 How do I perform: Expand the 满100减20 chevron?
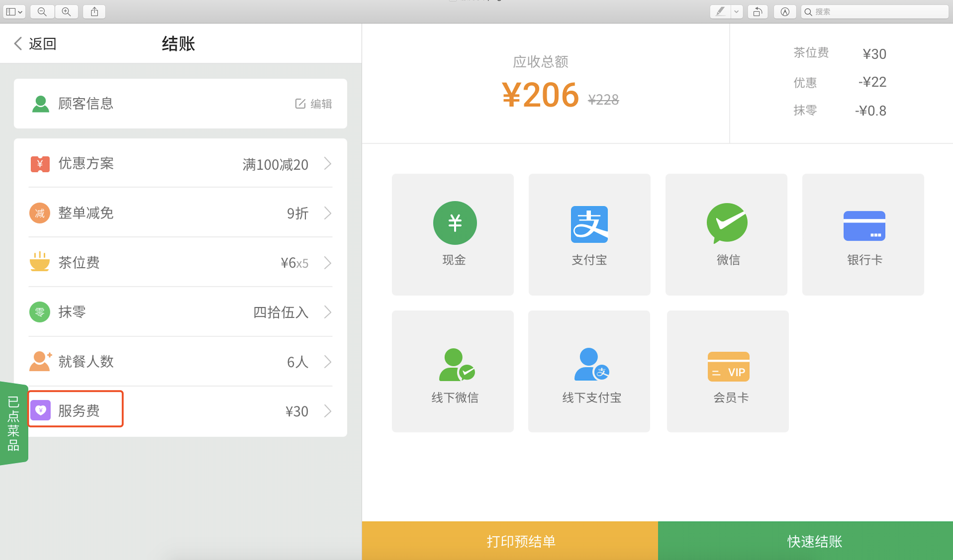point(327,164)
